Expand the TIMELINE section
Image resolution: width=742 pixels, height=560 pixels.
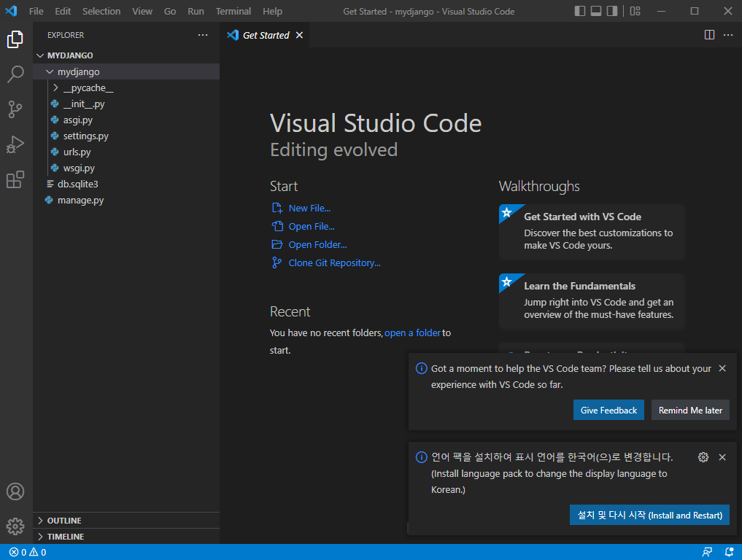tap(126, 537)
